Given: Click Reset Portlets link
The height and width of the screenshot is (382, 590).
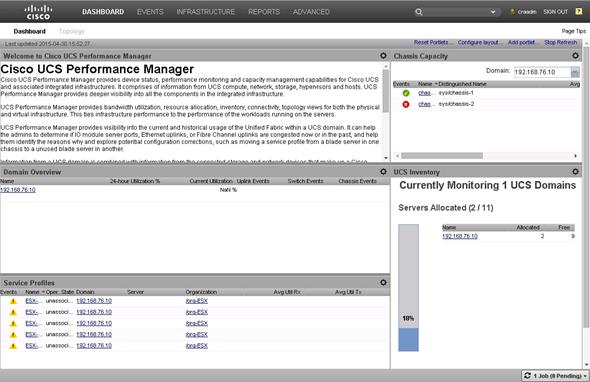Looking at the screenshot, I should [x=433, y=43].
